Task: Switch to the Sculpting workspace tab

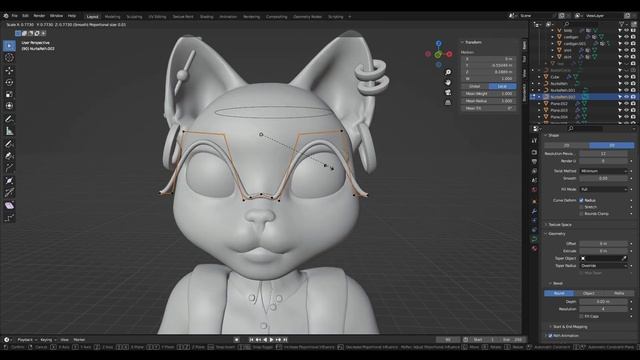Action: (134, 17)
